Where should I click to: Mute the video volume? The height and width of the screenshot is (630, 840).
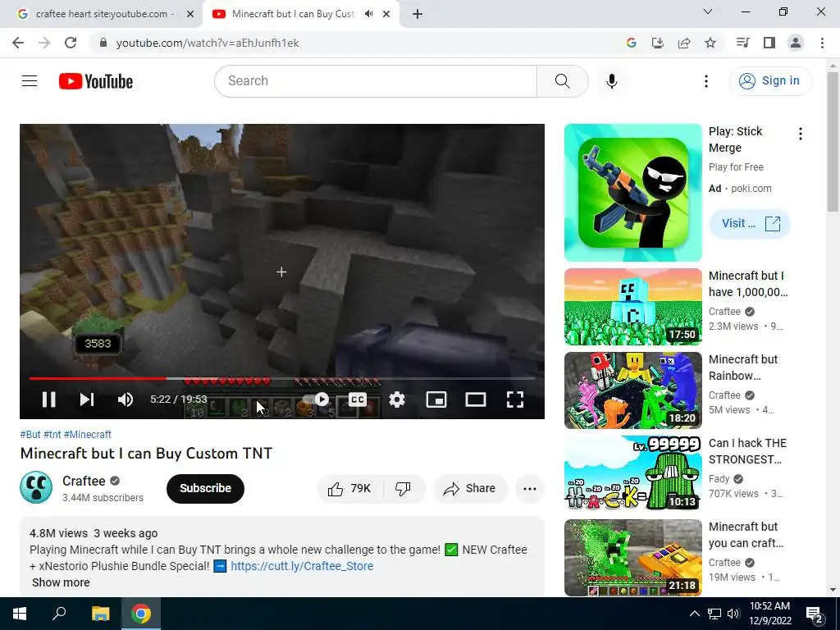126,399
